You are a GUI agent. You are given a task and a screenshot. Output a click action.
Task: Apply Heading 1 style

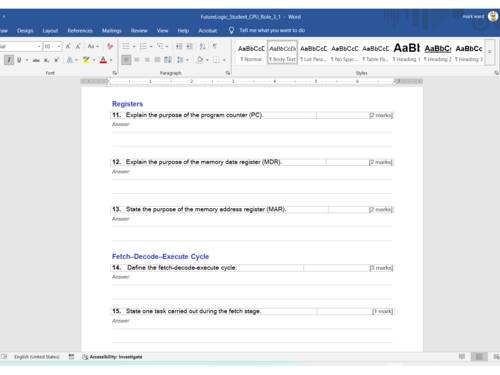tap(406, 52)
